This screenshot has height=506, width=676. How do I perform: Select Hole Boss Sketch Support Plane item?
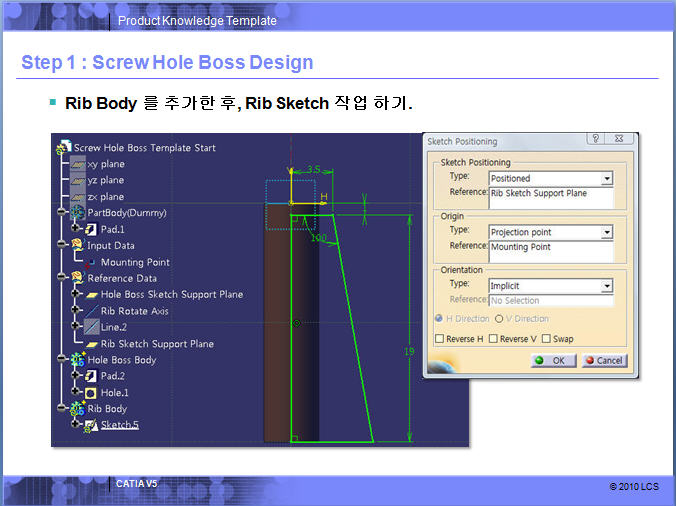[171, 295]
